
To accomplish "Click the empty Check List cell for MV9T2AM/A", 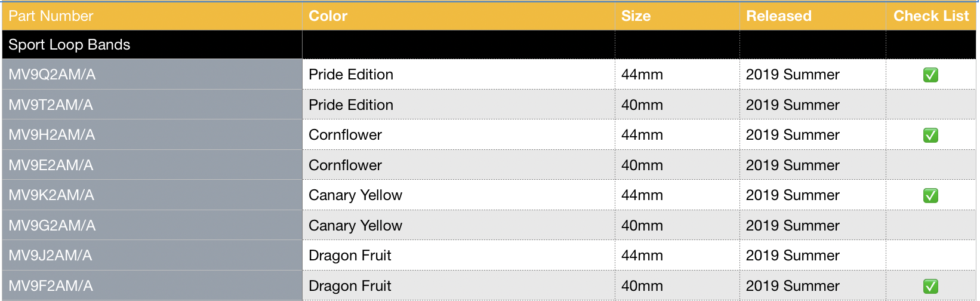I will (x=930, y=105).
